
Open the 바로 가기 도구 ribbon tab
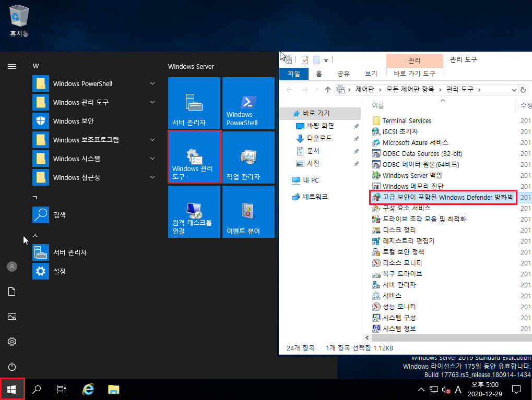(414, 74)
